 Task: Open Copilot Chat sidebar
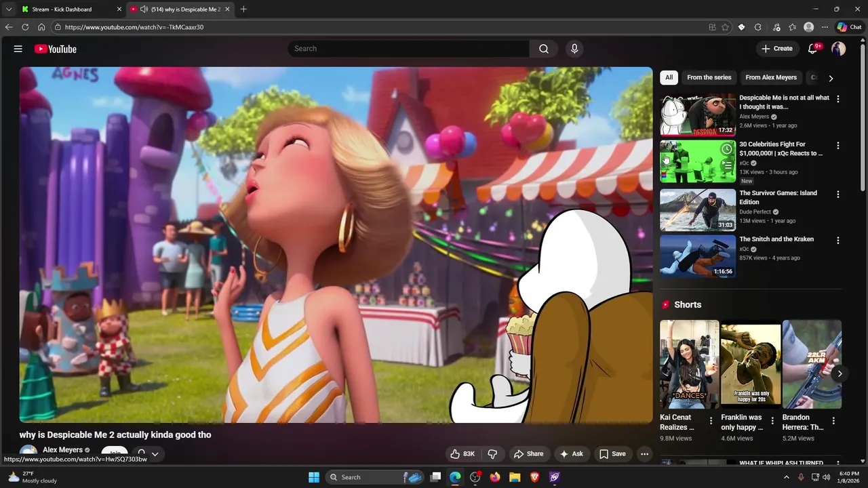[x=850, y=27]
